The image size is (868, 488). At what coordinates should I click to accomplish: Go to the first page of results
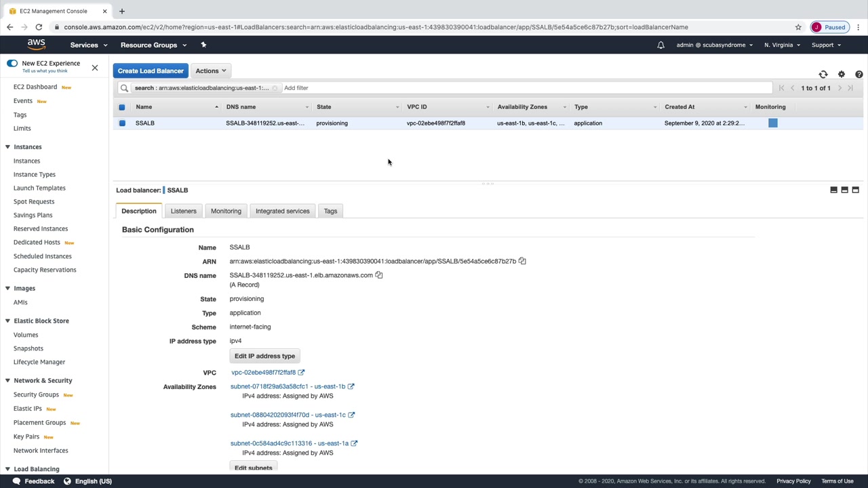[x=782, y=88]
